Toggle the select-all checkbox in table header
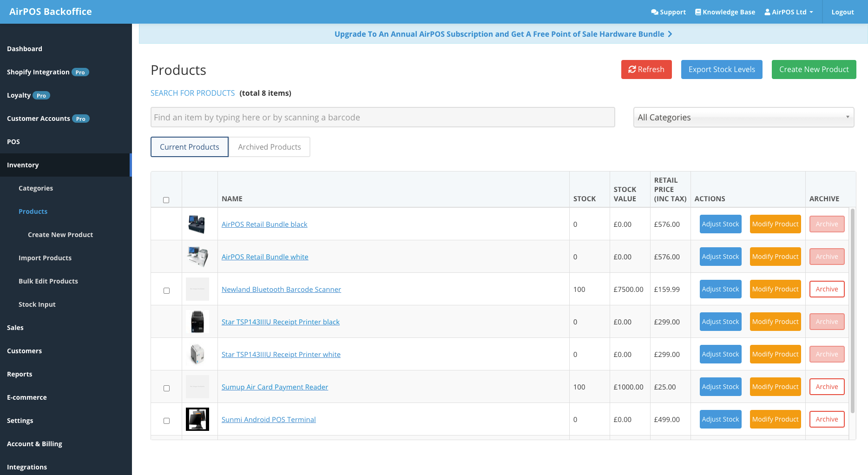The height and width of the screenshot is (475, 868). point(166,200)
